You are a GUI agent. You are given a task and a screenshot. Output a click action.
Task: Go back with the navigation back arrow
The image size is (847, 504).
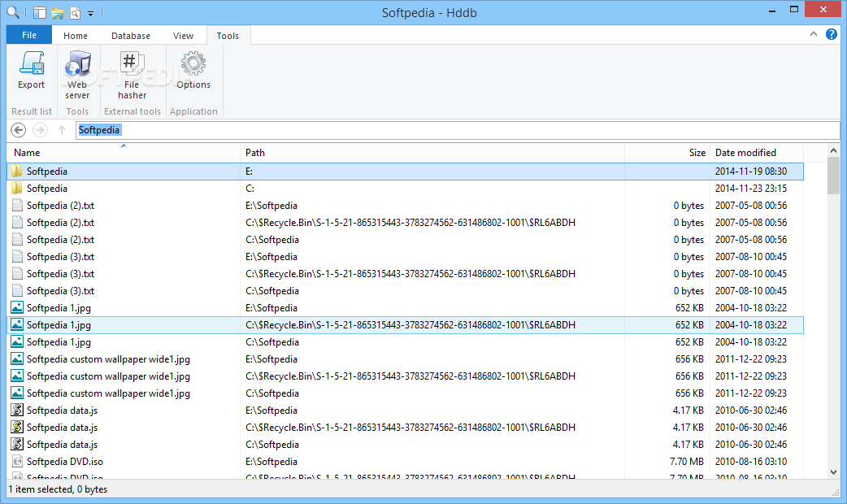click(19, 129)
